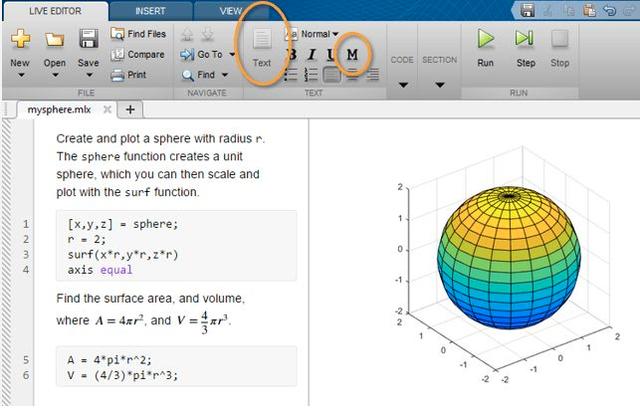640x412 pixels.
Task: Click the navigate up arrow icon
Action: [187, 34]
